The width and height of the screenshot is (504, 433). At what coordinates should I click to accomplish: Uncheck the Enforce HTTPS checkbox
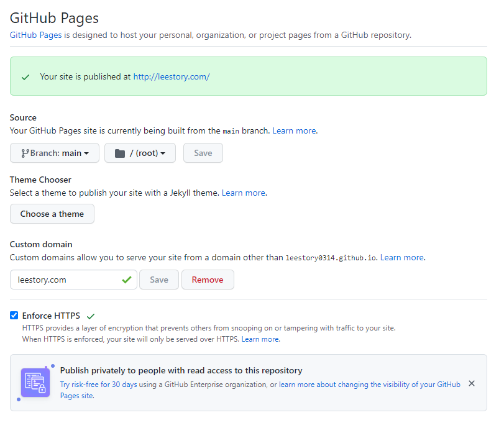[x=14, y=316]
